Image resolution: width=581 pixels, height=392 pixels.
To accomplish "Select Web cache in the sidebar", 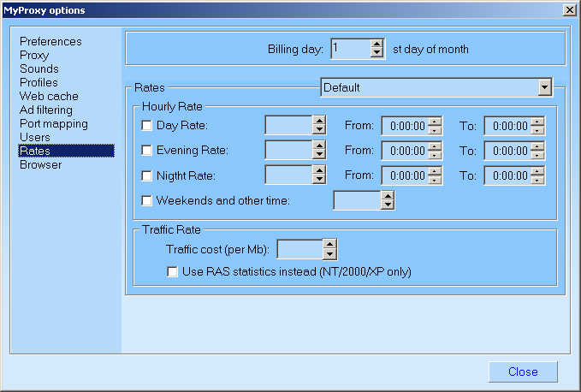I will (x=49, y=97).
